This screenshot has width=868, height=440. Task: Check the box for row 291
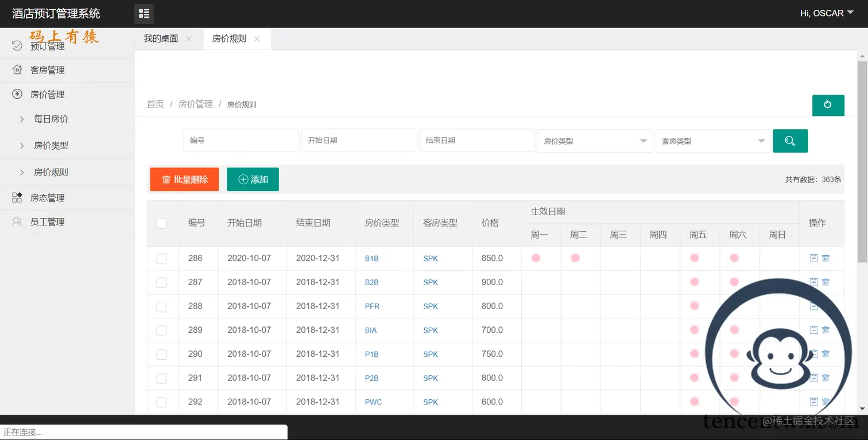[x=161, y=379]
